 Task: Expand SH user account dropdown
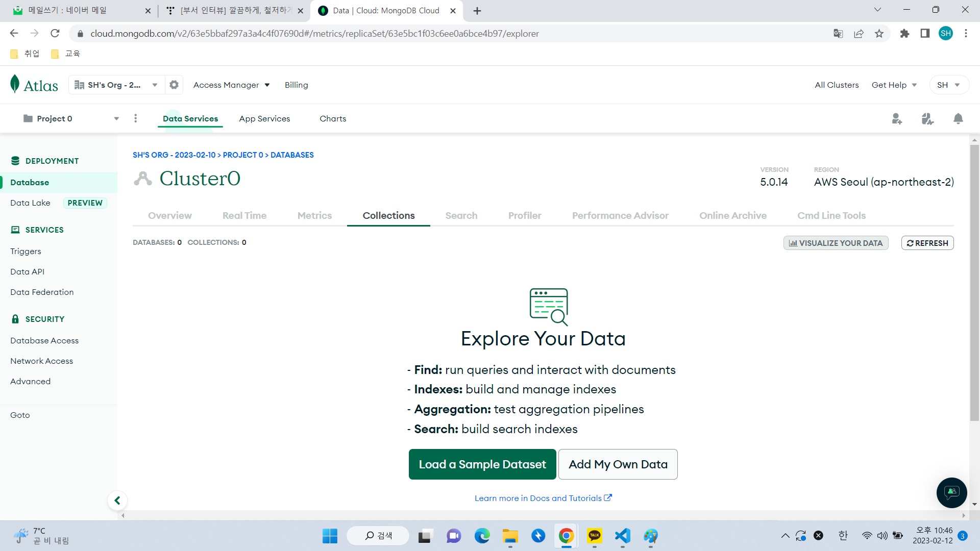tap(949, 85)
